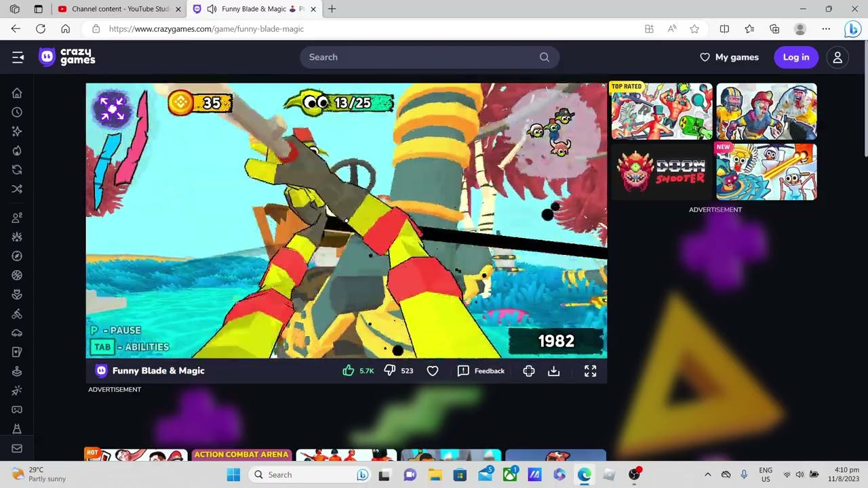This screenshot has width=868, height=488.
Task: Open Bike games category icon
Action: 17,314
